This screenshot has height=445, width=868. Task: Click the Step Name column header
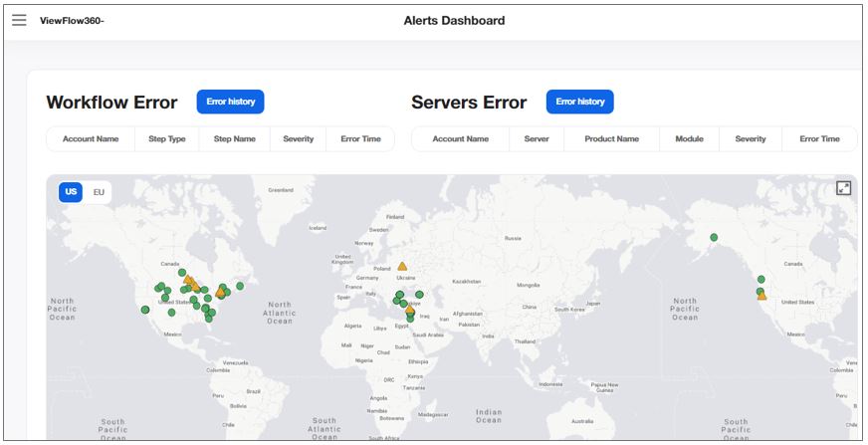click(x=235, y=139)
